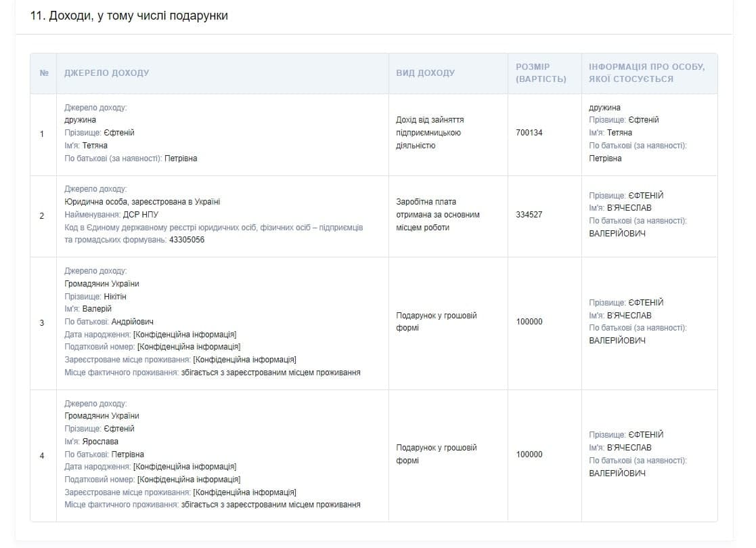Image resolution: width=756 pixels, height=548 pixels.
Task: Click the "Інформація про особу" column header
Action: [x=646, y=73]
